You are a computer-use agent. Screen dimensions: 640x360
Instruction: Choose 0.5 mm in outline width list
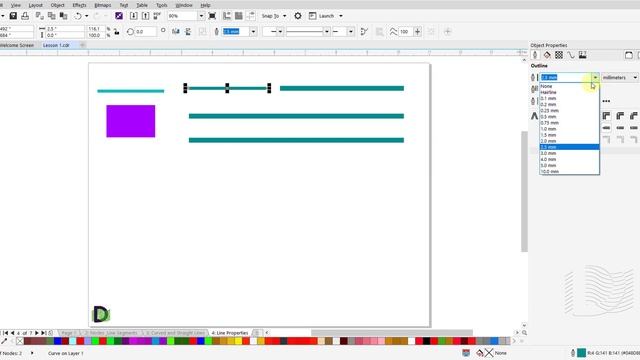pyautogui.click(x=569, y=116)
